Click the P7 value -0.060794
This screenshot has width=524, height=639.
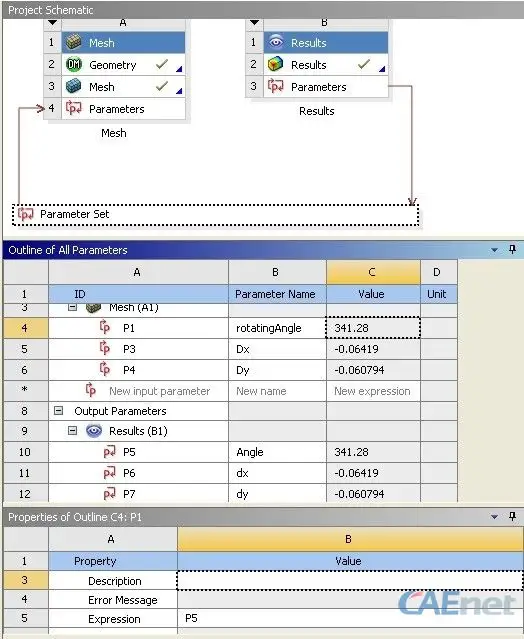click(373, 494)
